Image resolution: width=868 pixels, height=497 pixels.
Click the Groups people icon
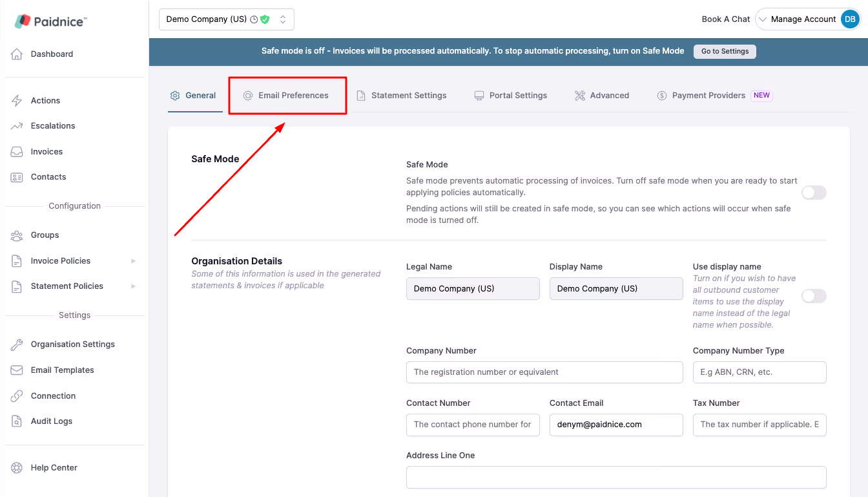pyautogui.click(x=17, y=235)
